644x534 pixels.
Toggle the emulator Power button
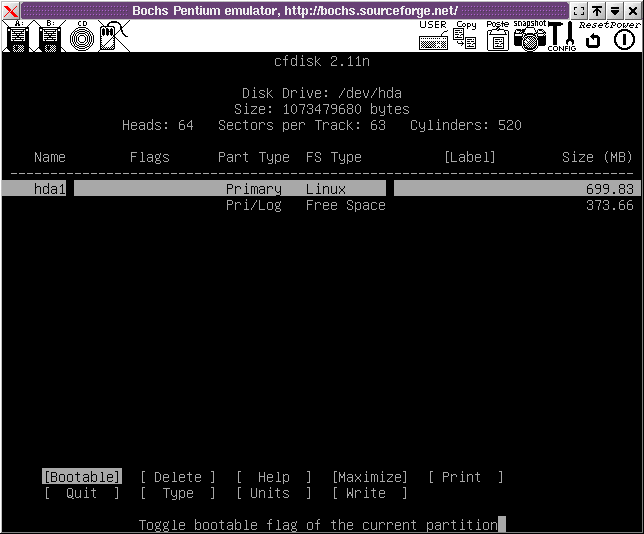(624, 39)
